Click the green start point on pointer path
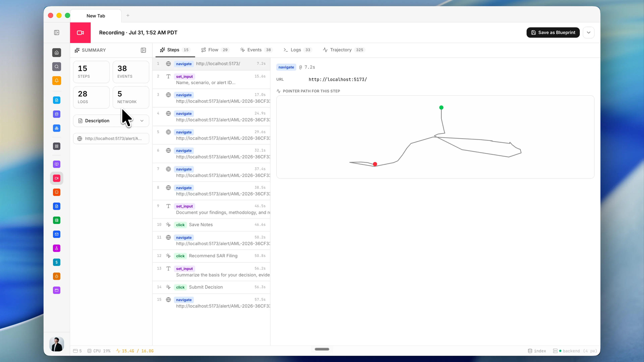This screenshot has width=644, height=362. [441, 108]
